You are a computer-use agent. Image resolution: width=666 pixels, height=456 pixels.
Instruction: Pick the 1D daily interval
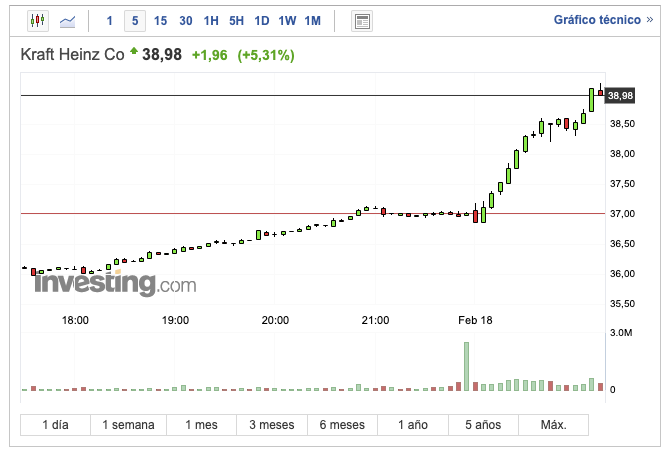(261, 20)
